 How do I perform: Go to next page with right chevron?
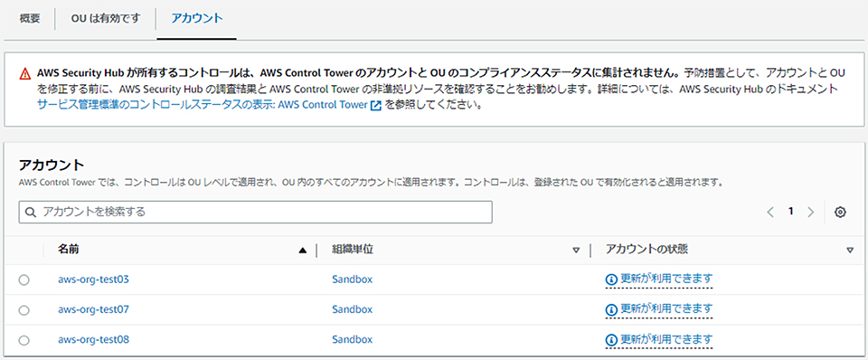pyautogui.click(x=811, y=213)
